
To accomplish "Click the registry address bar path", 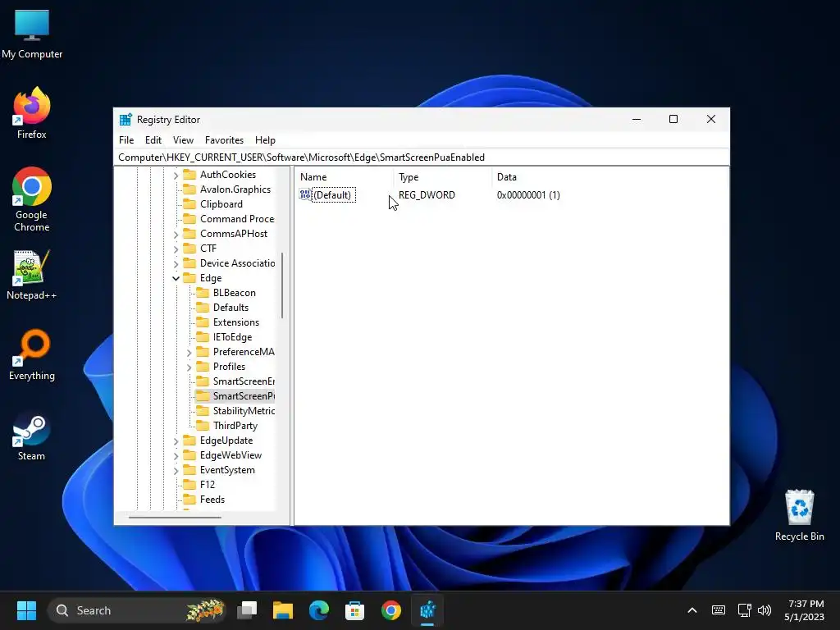I will coord(302,157).
